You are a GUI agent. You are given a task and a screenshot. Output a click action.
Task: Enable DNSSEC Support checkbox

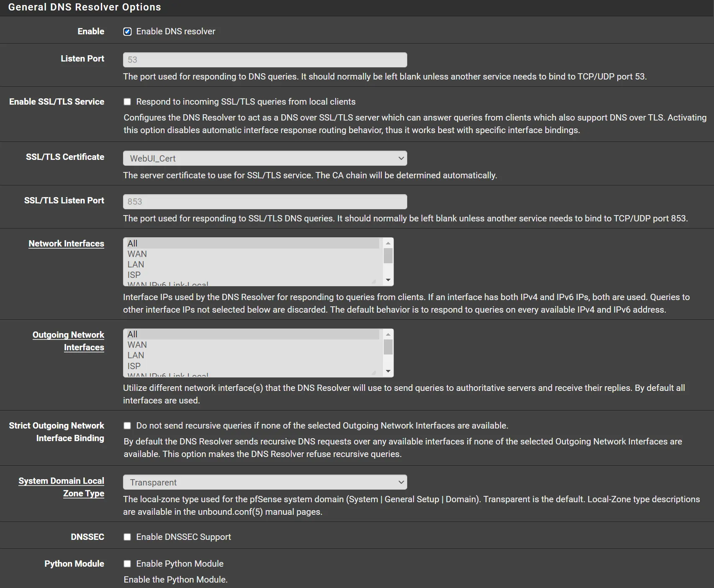[127, 537]
